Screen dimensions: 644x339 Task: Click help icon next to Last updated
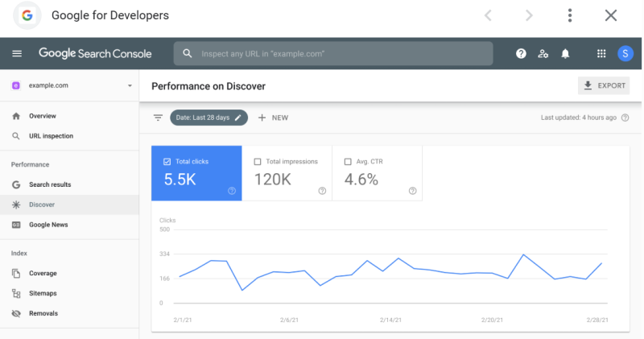(x=625, y=118)
